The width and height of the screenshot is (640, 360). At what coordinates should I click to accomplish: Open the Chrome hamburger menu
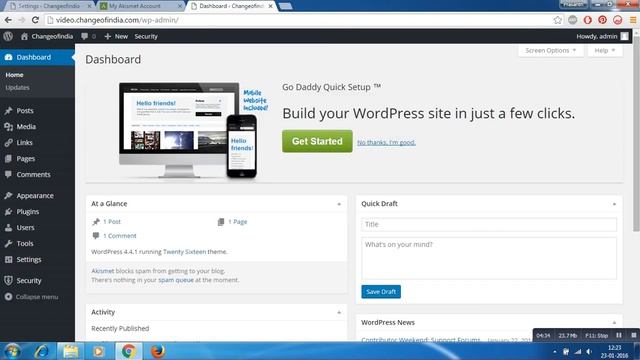(633, 20)
